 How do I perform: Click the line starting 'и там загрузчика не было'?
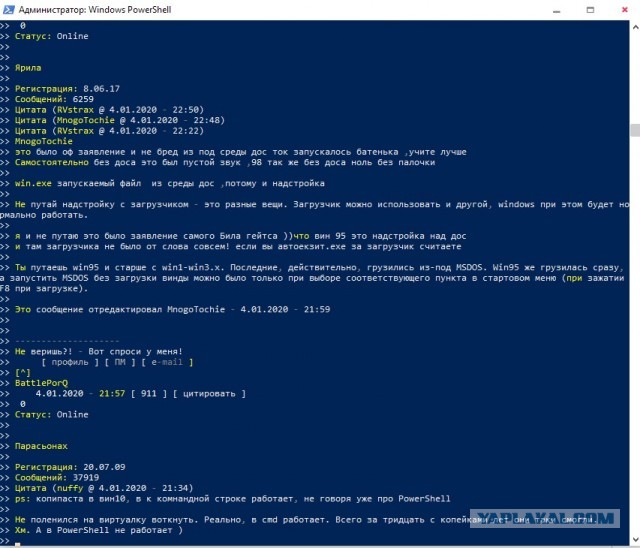click(238, 246)
